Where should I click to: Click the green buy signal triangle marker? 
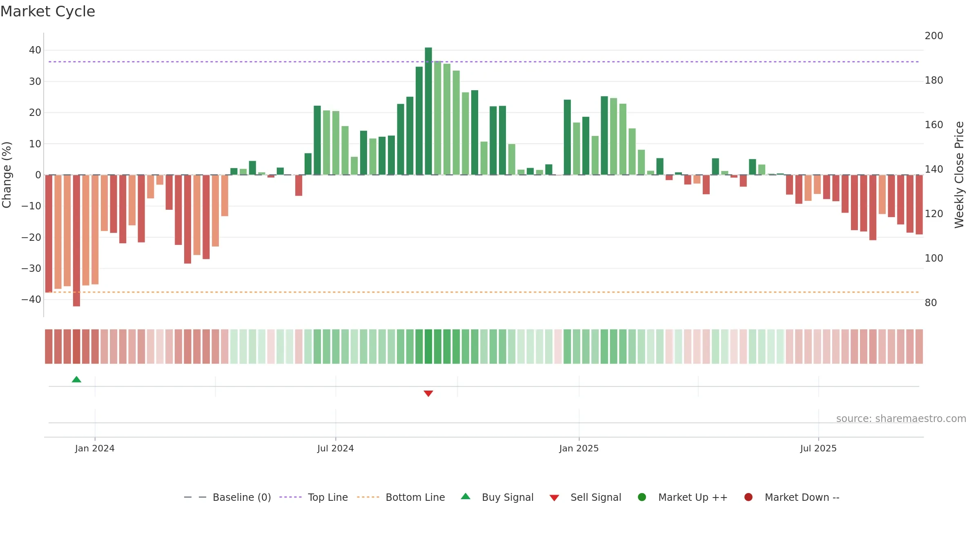76,380
